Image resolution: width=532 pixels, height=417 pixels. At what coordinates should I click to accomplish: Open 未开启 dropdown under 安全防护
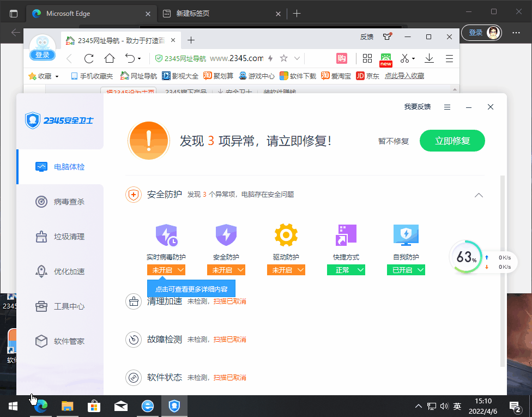click(x=226, y=270)
